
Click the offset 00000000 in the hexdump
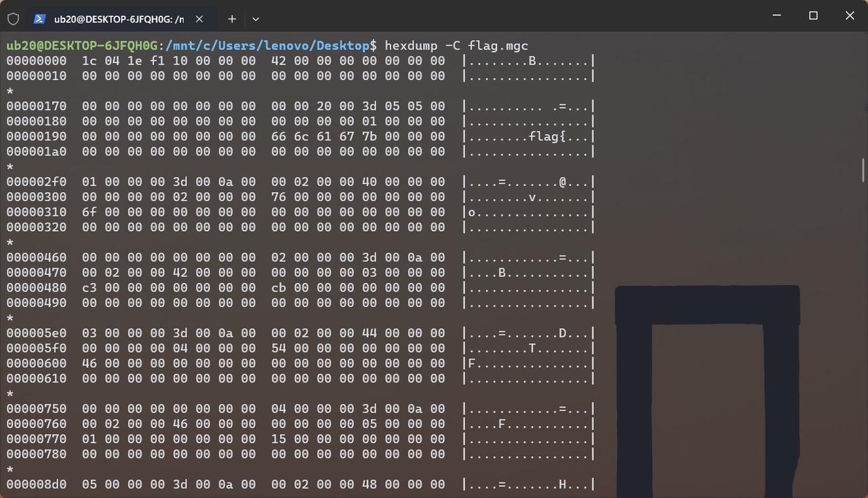click(37, 60)
